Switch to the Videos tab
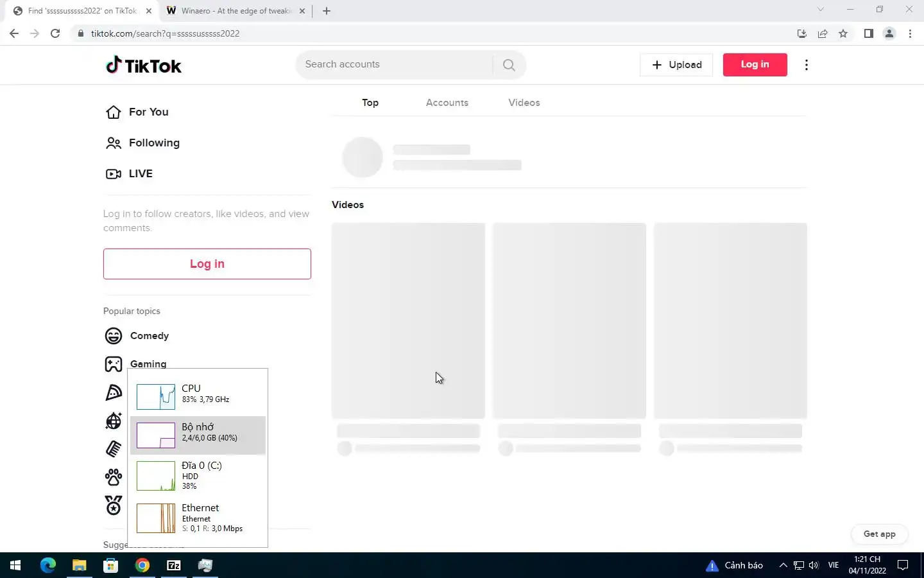The width and height of the screenshot is (924, 578). 524,103
